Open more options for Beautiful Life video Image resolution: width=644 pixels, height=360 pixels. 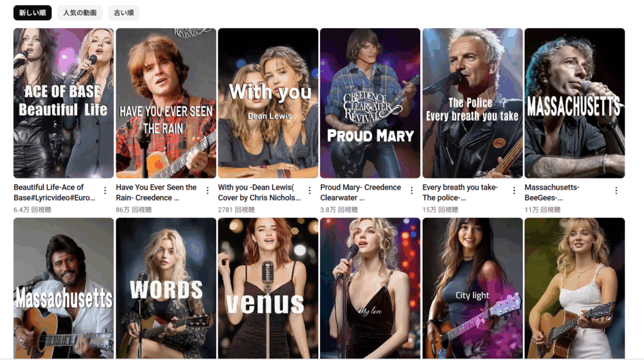click(x=105, y=190)
